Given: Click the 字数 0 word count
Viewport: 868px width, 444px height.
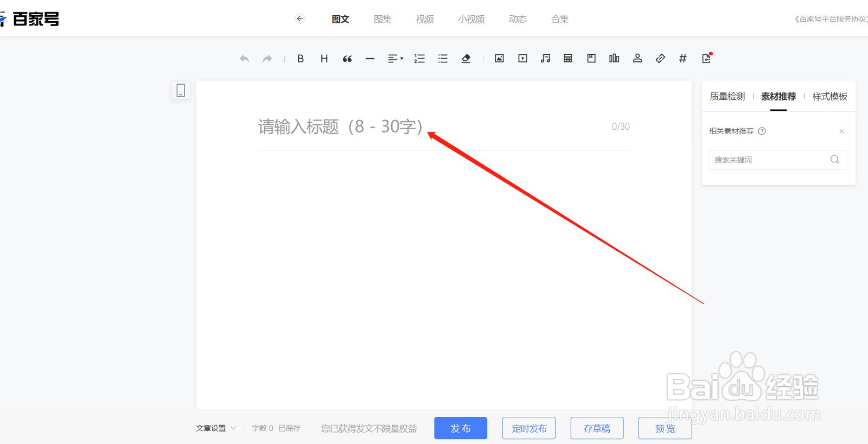Looking at the screenshot, I should click(x=263, y=428).
